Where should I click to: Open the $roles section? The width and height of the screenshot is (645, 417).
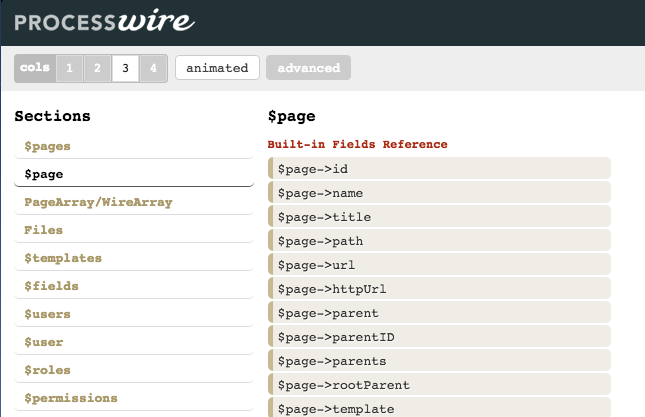[134, 370]
